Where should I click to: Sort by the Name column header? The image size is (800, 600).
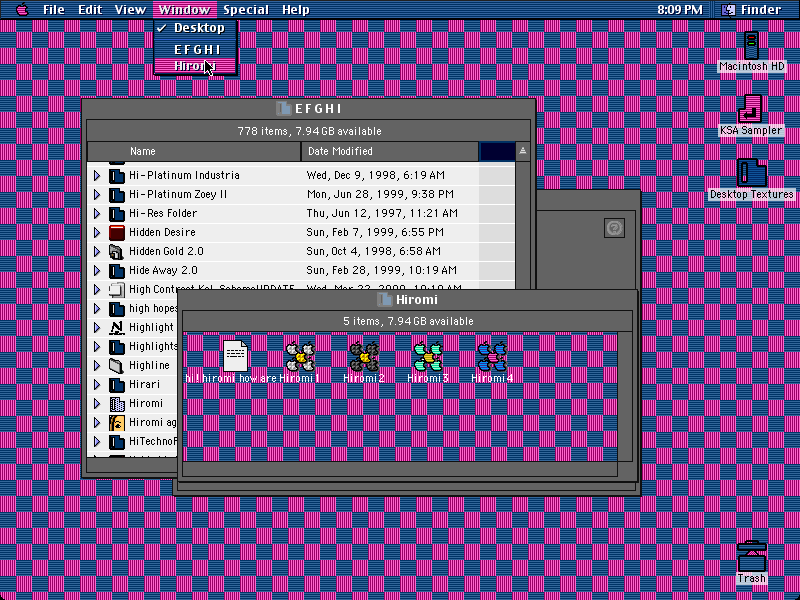click(194, 152)
